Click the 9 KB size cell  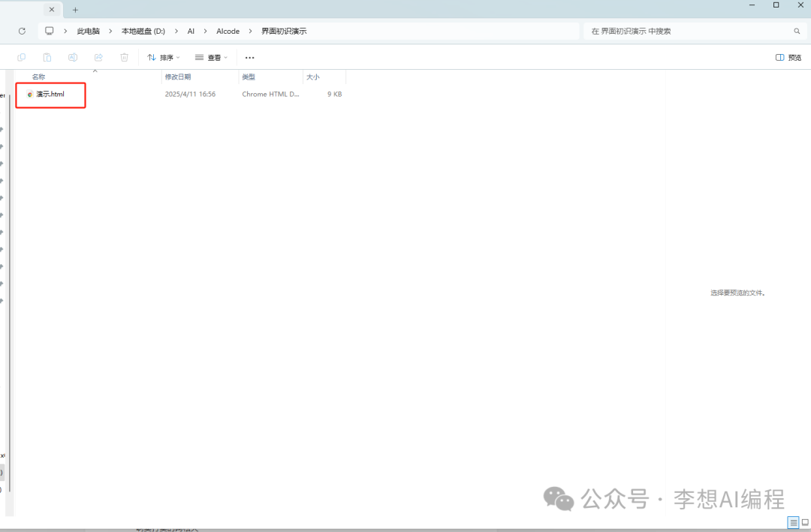(x=335, y=94)
